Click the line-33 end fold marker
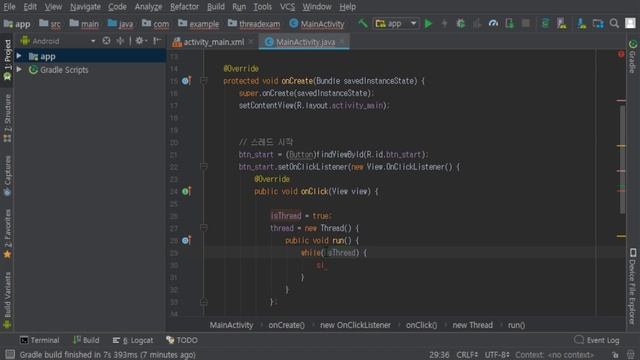 pos(204,302)
